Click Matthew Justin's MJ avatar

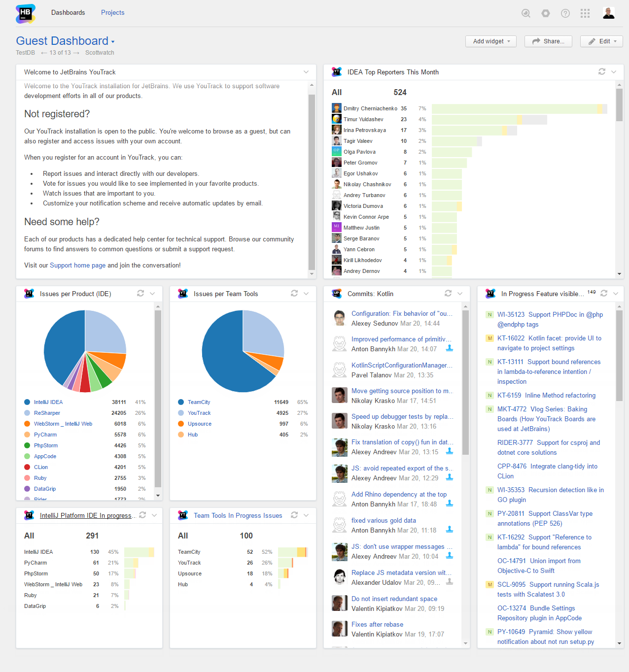point(337,227)
